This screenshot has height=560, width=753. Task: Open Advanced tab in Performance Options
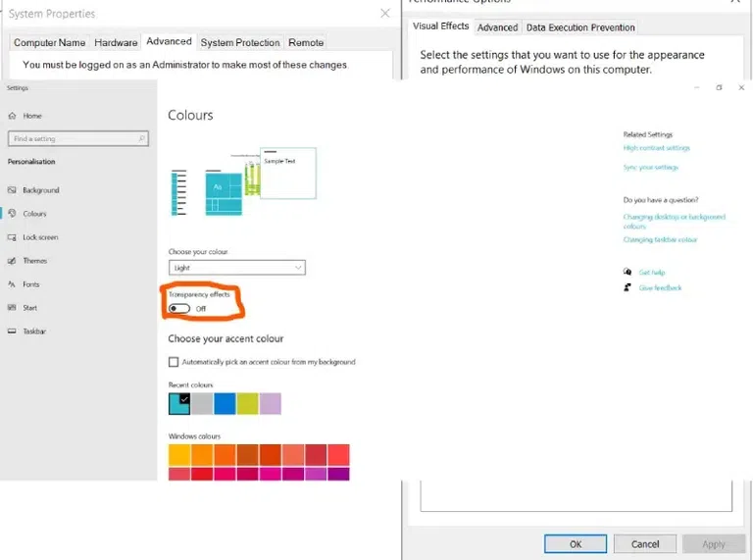(497, 27)
